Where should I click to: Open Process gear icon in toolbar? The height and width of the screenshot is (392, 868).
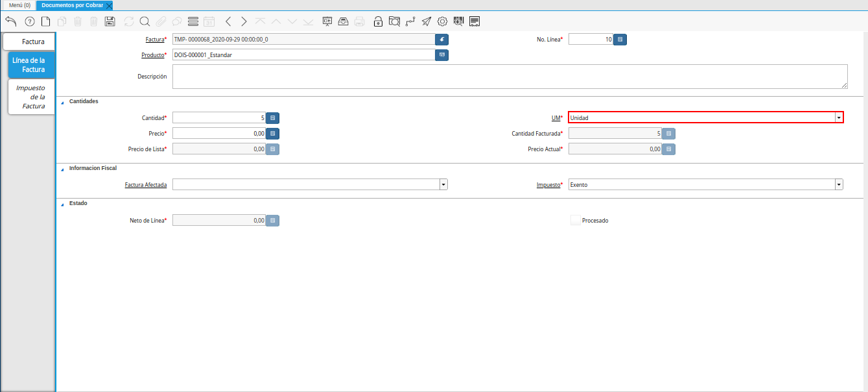tap(443, 21)
